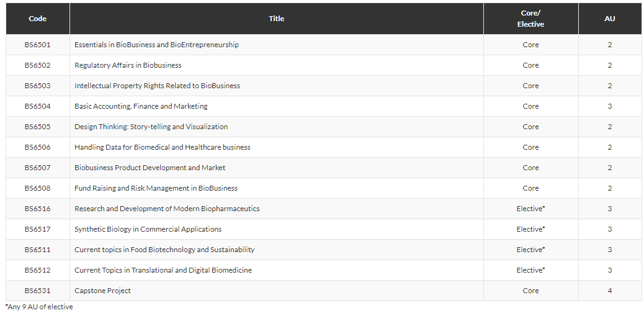Click Current topics in Food Biotechnology title
The image size is (644, 313).
(164, 250)
